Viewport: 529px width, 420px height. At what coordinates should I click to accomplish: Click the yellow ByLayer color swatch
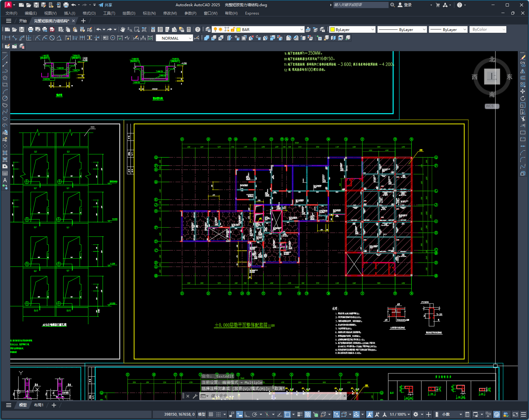click(x=333, y=29)
